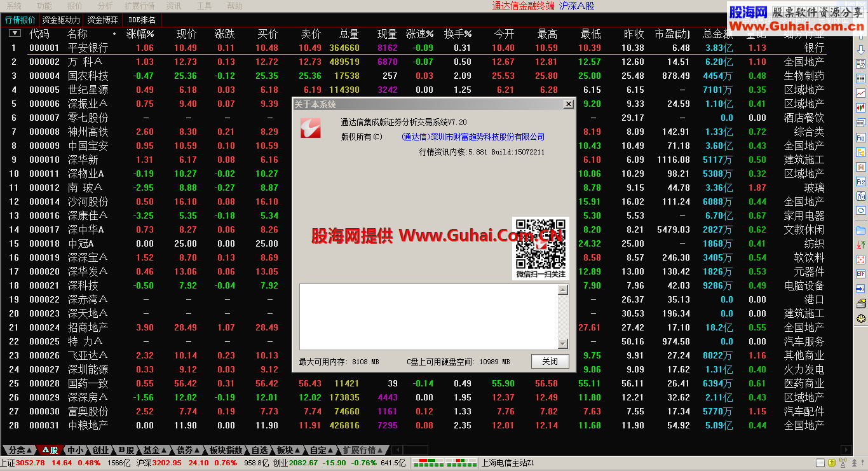Open the 分析 menu
This screenshot has width=868, height=471.
(105, 6)
